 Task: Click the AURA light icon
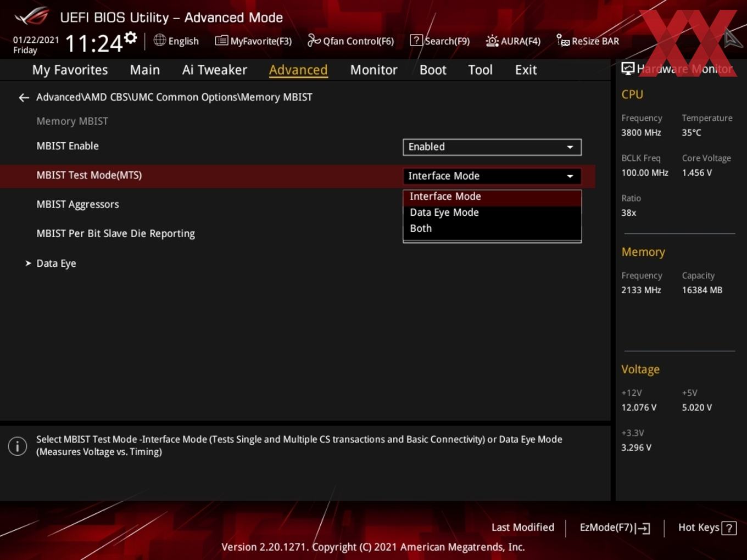pos(492,41)
